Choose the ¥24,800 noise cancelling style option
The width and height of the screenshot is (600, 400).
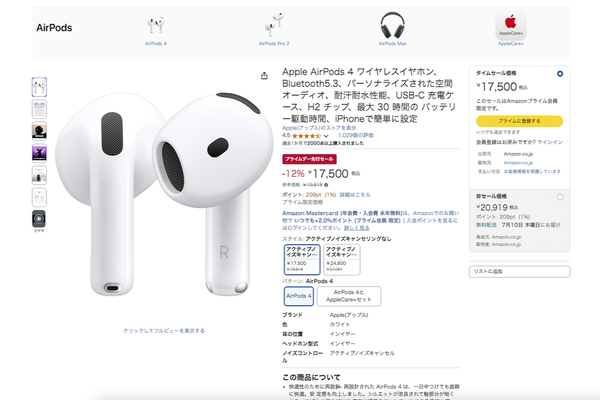(x=342, y=260)
